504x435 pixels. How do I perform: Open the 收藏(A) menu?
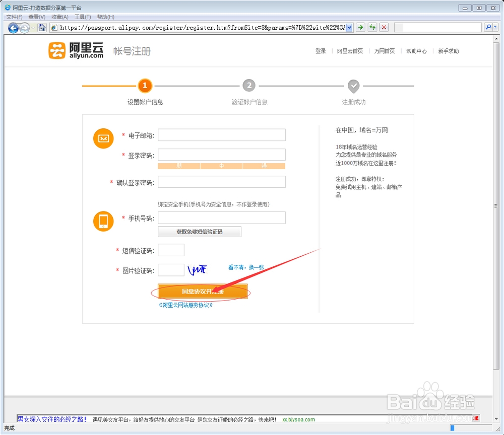(x=60, y=17)
